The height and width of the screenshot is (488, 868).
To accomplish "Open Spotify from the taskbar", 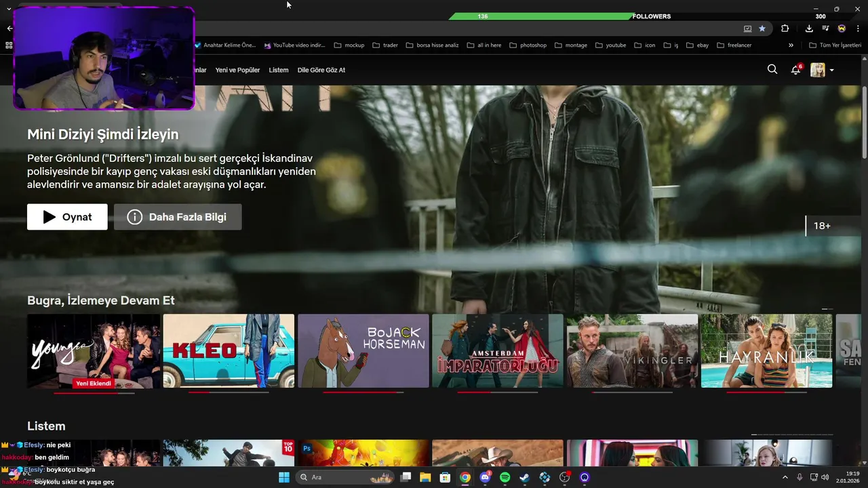I will (x=505, y=477).
